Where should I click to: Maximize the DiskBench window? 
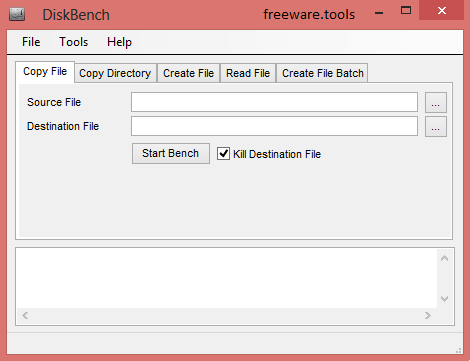(x=406, y=11)
